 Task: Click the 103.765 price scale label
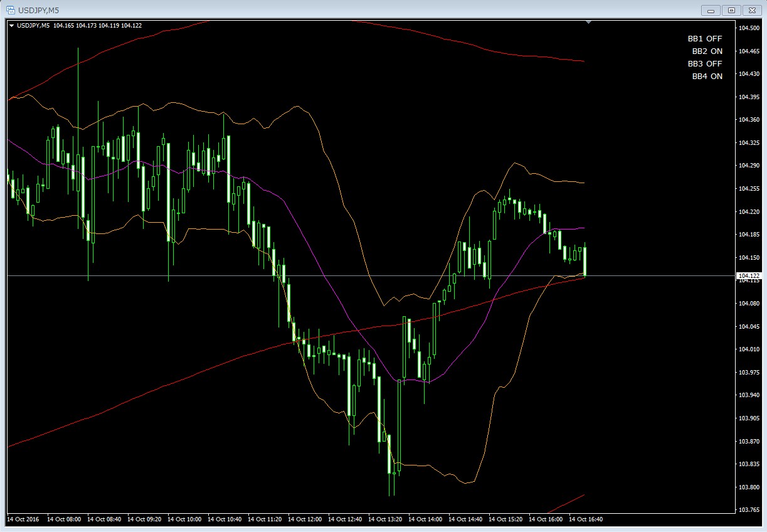point(749,510)
